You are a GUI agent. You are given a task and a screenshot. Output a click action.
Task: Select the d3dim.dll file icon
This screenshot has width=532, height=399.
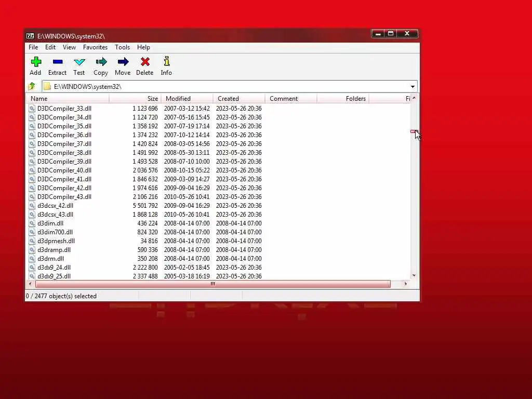pos(32,223)
